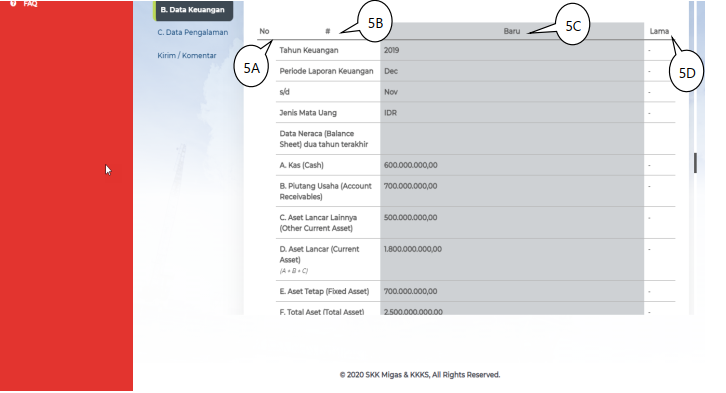Select the Tahun Keuangan 2019 value cell
726x393 pixels.
point(512,50)
